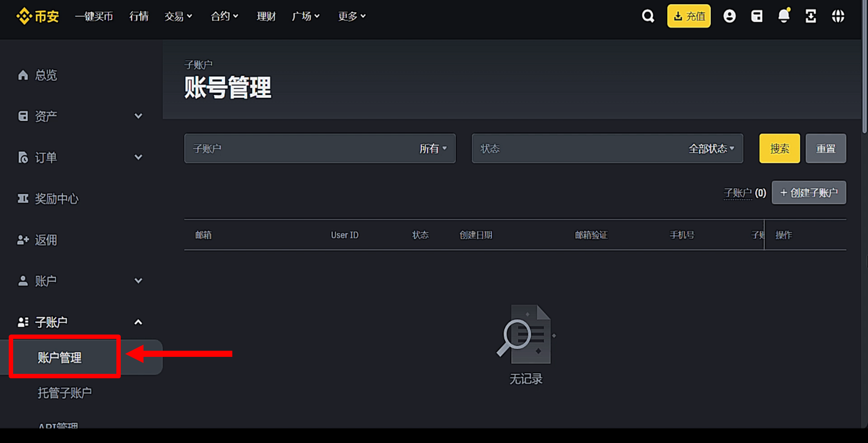Viewport: 868px width, 443px height.
Task: Click the user profile icon
Action: coord(729,16)
